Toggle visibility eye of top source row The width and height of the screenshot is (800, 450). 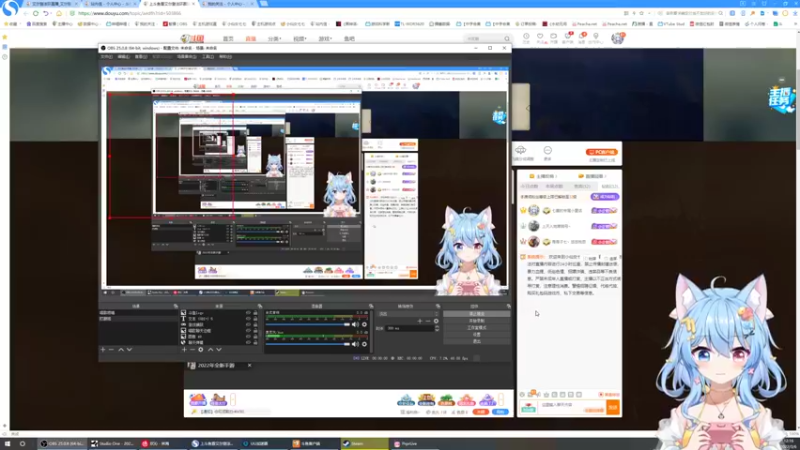[248, 313]
